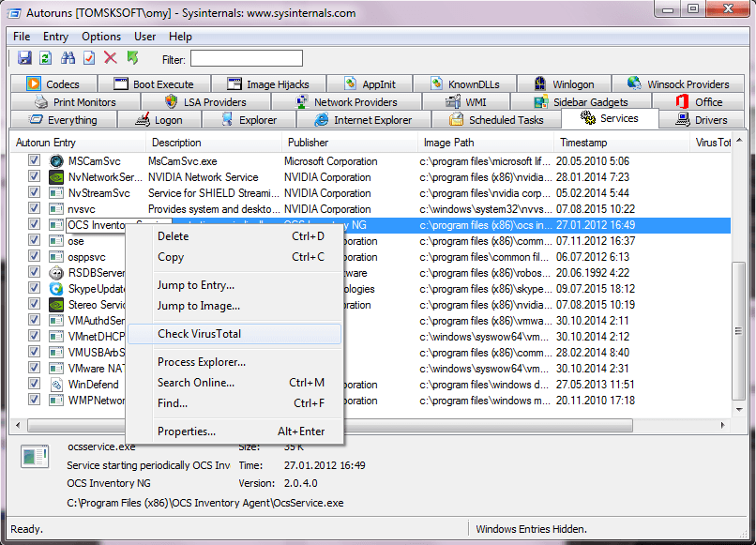
Task: Open the Boot Execute tab
Action: [154, 83]
